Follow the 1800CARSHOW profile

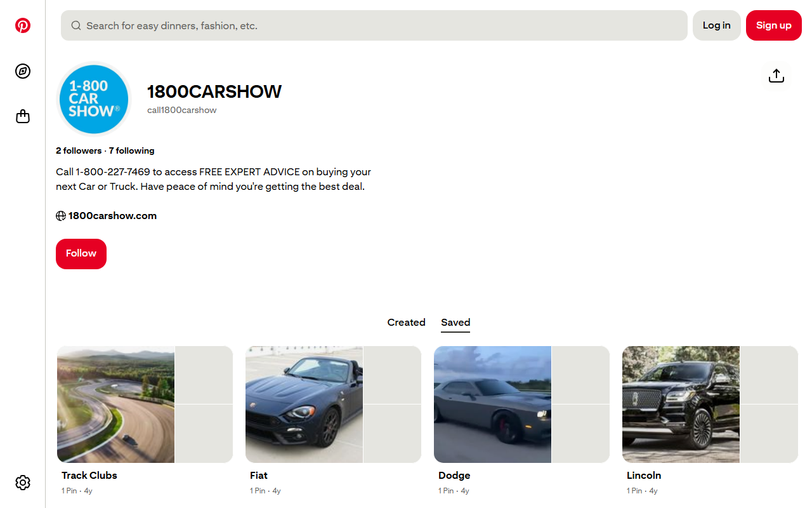[81, 254]
